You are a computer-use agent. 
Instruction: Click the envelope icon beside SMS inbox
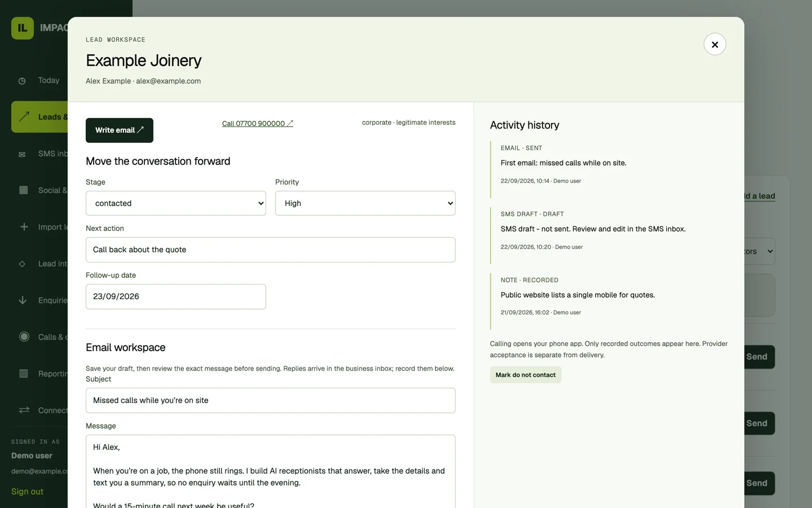[22, 154]
